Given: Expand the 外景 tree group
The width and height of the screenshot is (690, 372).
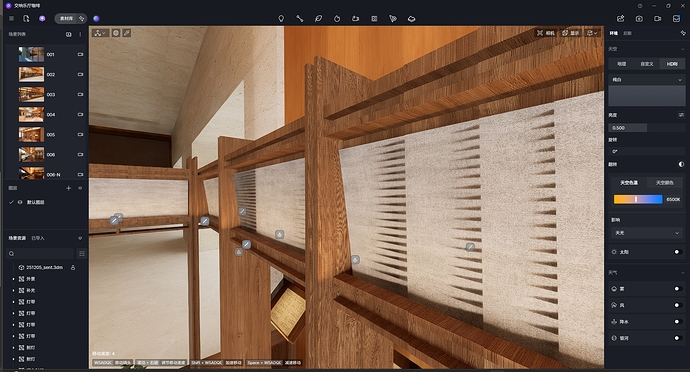Looking at the screenshot, I should point(13,279).
